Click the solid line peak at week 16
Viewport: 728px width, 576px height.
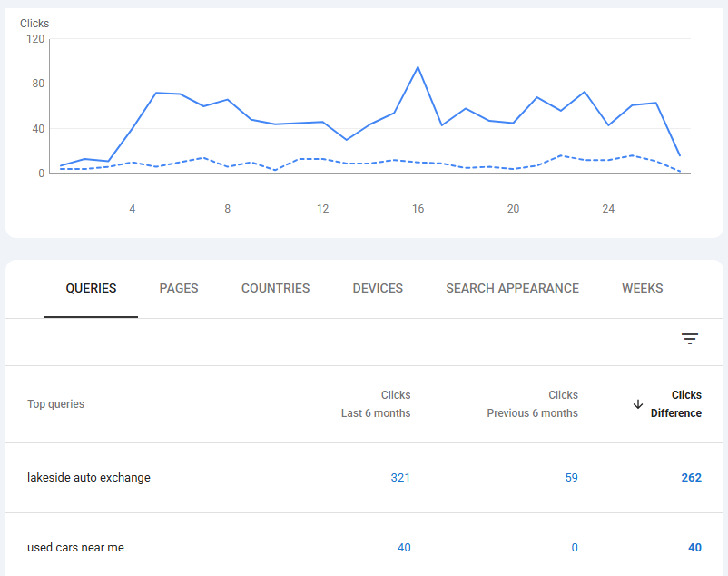[x=418, y=67]
